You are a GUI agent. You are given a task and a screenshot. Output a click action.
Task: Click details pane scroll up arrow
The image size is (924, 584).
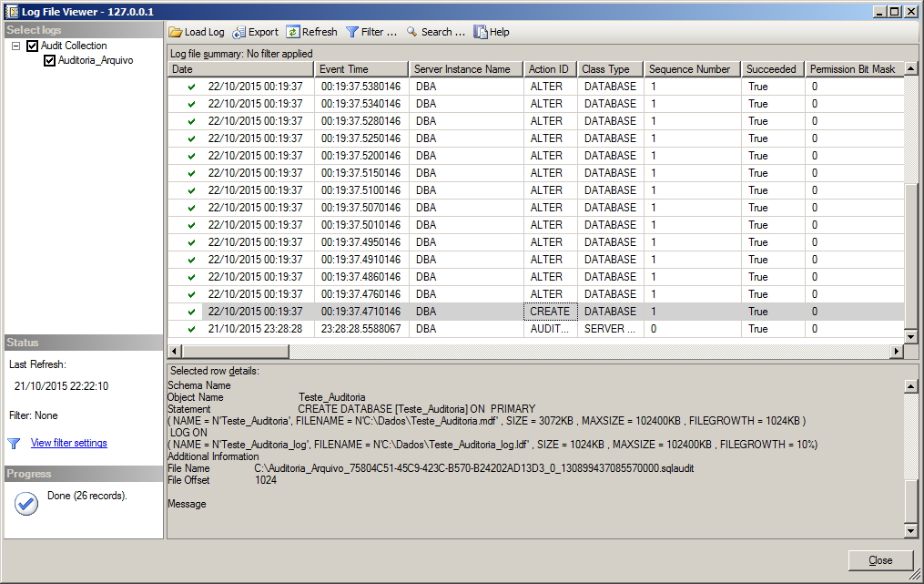click(x=911, y=386)
